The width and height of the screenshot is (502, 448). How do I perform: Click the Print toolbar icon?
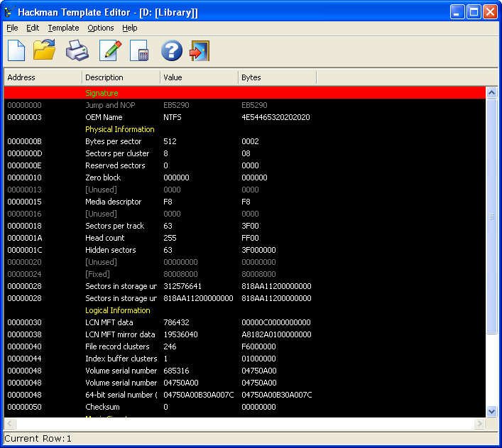[x=77, y=50]
